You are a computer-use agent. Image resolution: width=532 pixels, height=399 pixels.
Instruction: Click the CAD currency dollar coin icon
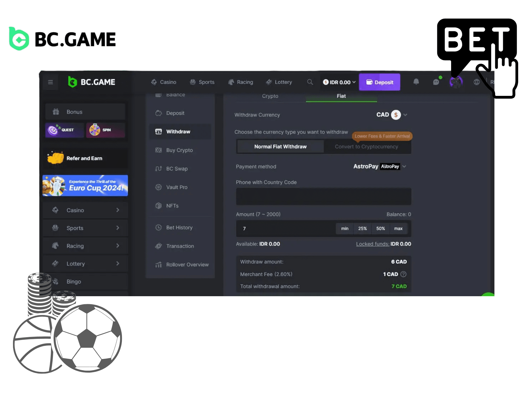pyautogui.click(x=396, y=115)
